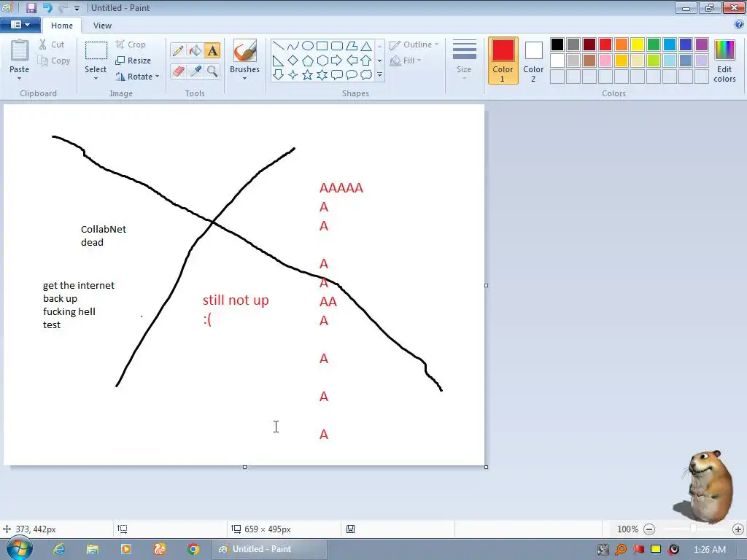
Task: Choose the Five-point star shape
Action: pyautogui.click(x=308, y=75)
